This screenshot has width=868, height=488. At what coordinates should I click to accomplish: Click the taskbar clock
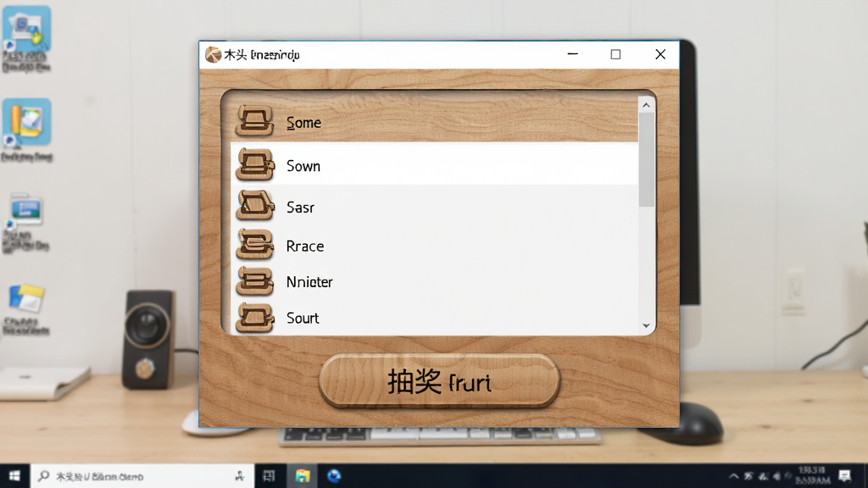point(812,475)
